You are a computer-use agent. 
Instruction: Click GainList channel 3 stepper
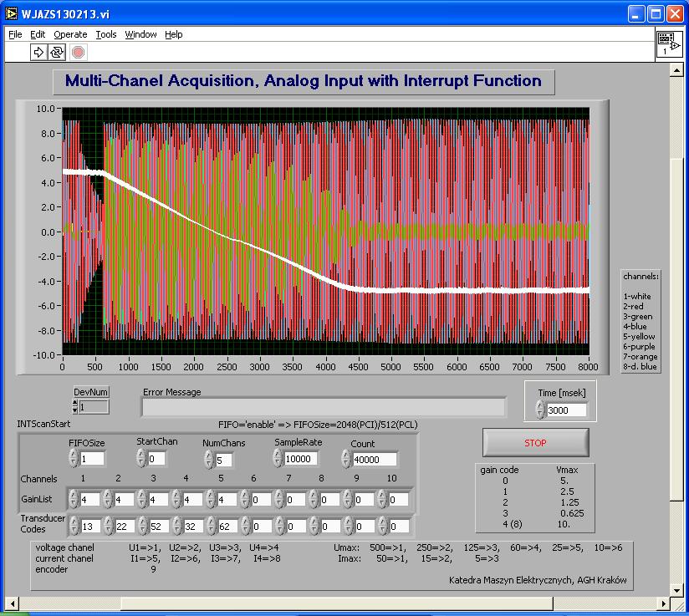pyautogui.click(x=142, y=499)
